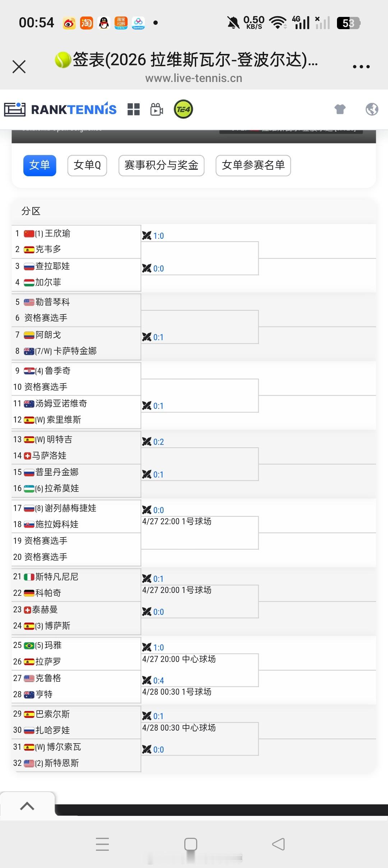388x868 pixels.
Task: Open the t-shirt shop icon in the header
Action: click(341, 109)
